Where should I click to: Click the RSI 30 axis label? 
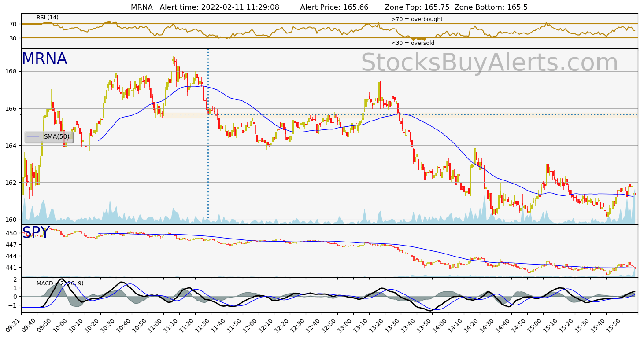pyautogui.click(x=13, y=38)
